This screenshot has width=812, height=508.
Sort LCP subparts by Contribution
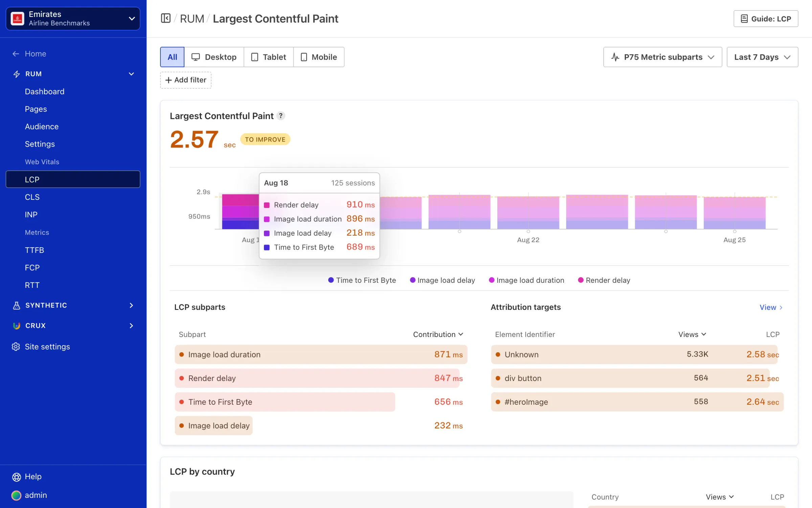tap(438, 334)
